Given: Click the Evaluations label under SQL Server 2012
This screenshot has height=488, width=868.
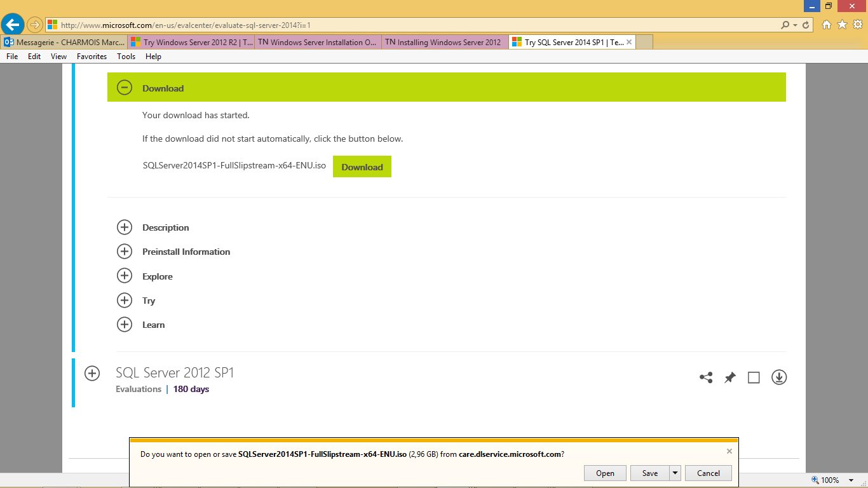Looking at the screenshot, I should coord(139,389).
